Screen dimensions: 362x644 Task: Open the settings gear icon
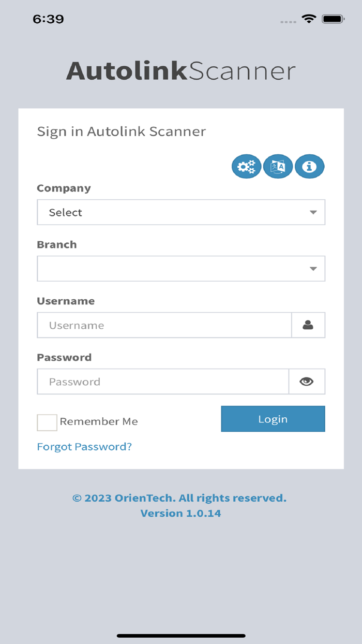(x=246, y=166)
